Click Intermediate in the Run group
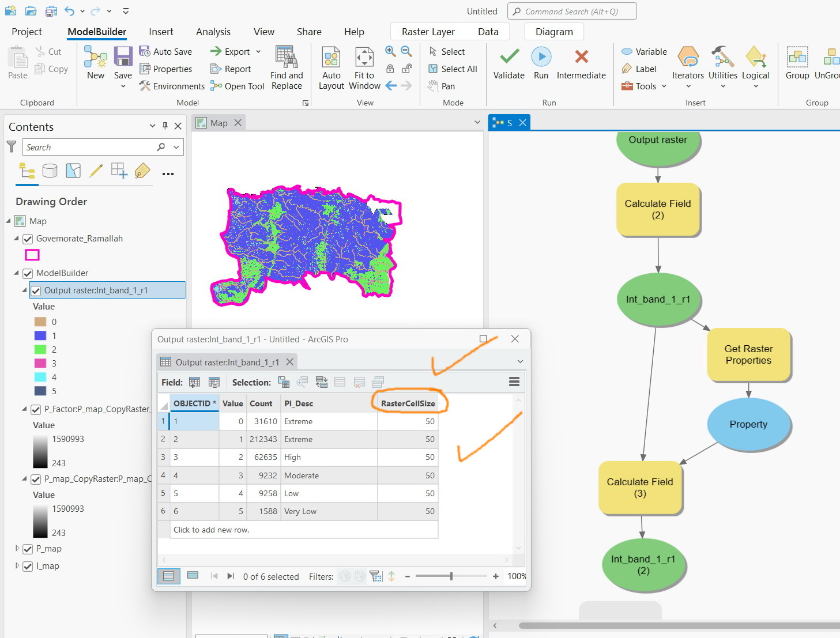This screenshot has height=638, width=840. point(581,63)
